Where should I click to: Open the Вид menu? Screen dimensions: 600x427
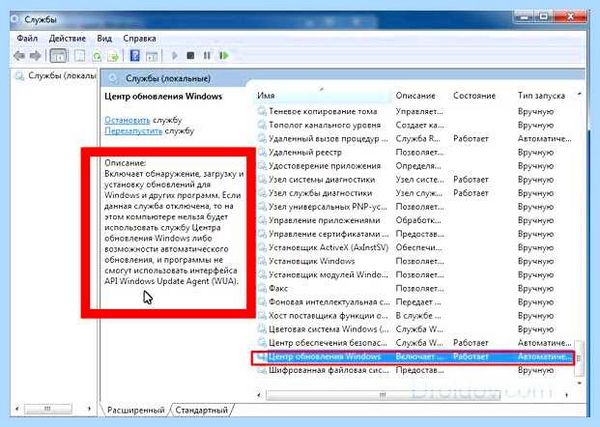pos(104,39)
